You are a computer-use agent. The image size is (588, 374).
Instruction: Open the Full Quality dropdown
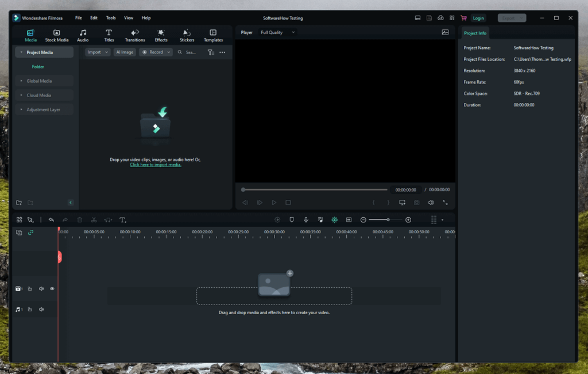click(278, 32)
